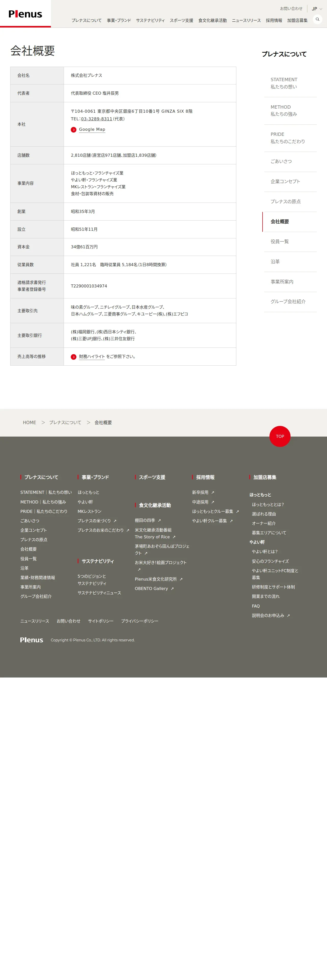The height and width of the screenshot is (980, 327).
Task: Call phone number 03-3289-8311 link
Action: 97,119
